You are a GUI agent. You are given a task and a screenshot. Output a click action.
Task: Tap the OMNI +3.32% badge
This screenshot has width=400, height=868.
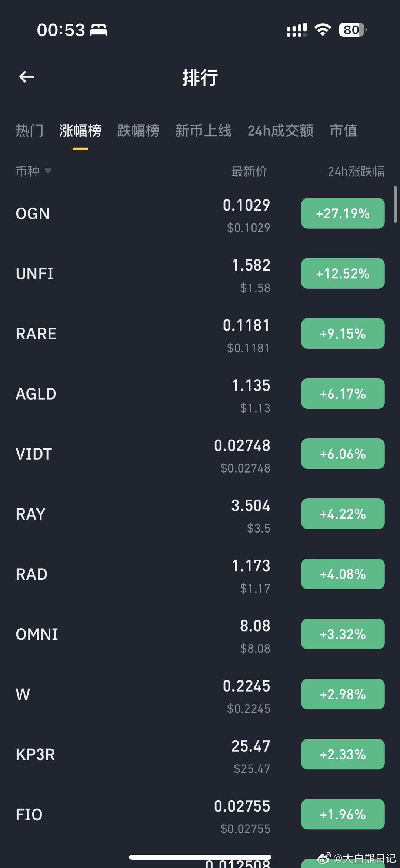click(x=343, y=634)
